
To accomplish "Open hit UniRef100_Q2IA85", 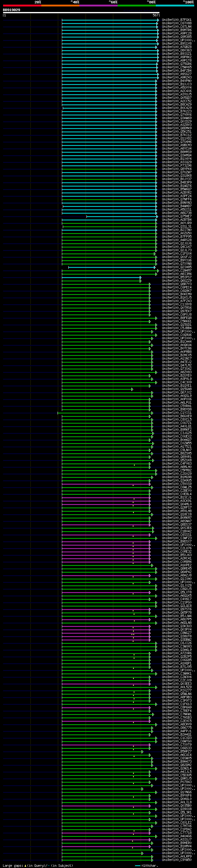I will point(176,267).
